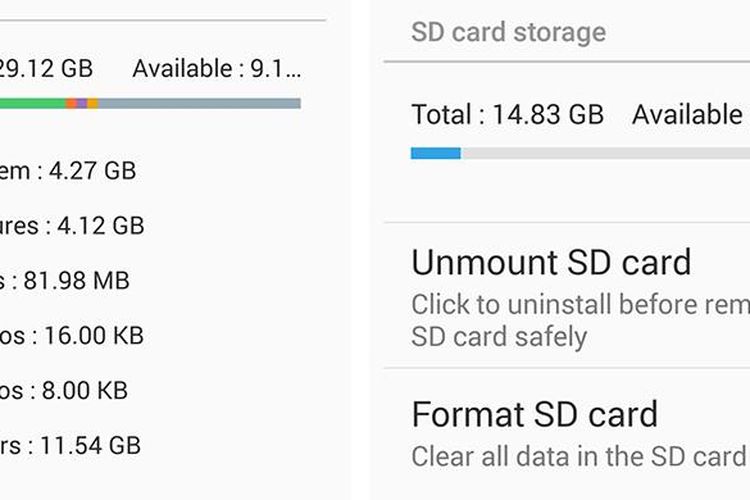Image resolution: width=750 pixels, height=500 pixels.
Task: Tap the Total 14.83 GB label
Action: click(507, 115)
